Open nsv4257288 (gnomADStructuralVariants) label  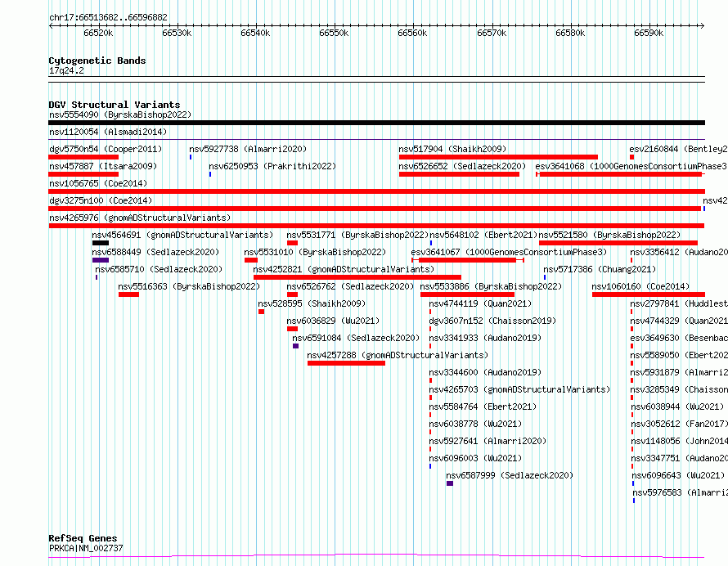point(398,355)
